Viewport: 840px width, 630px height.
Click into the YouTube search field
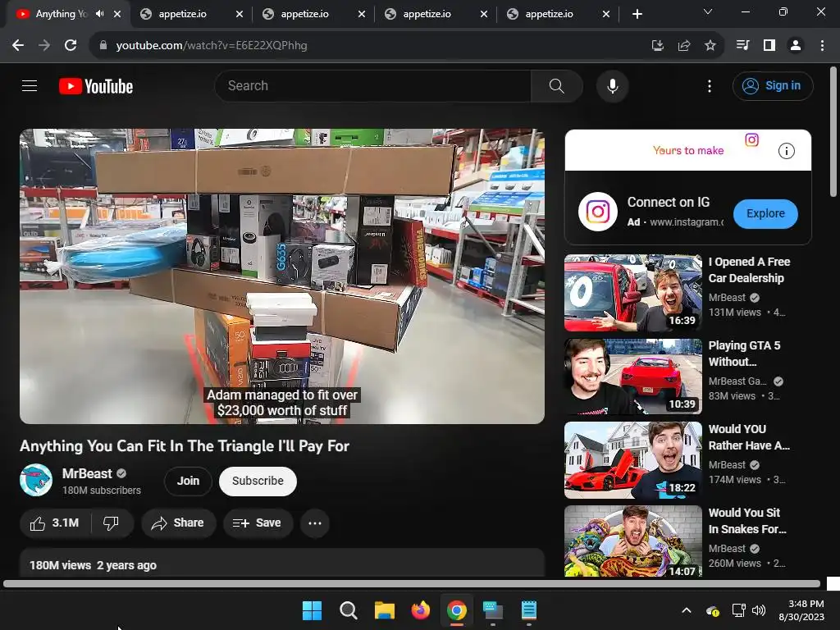(373, 85)
